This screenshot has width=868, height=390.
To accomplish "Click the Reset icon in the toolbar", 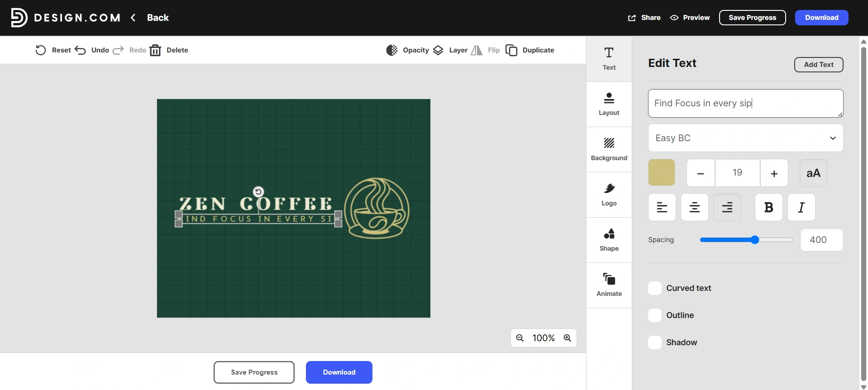I will pyautogui.click(x=41, y=50).
